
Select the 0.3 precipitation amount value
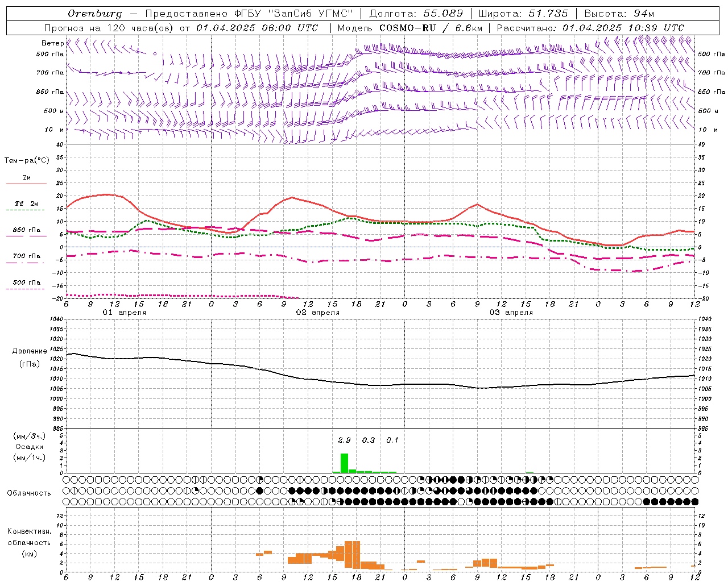tap(369, 440)
